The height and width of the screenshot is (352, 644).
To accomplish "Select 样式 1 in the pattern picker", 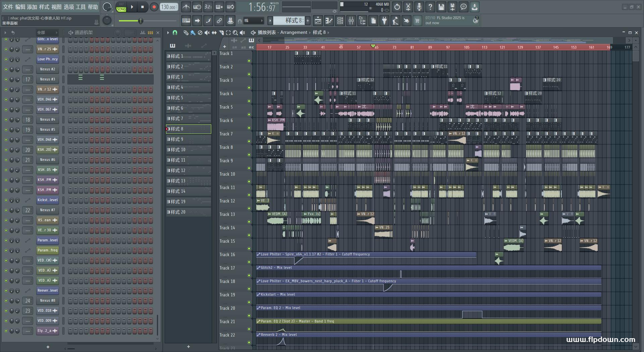I will point(189,56).
